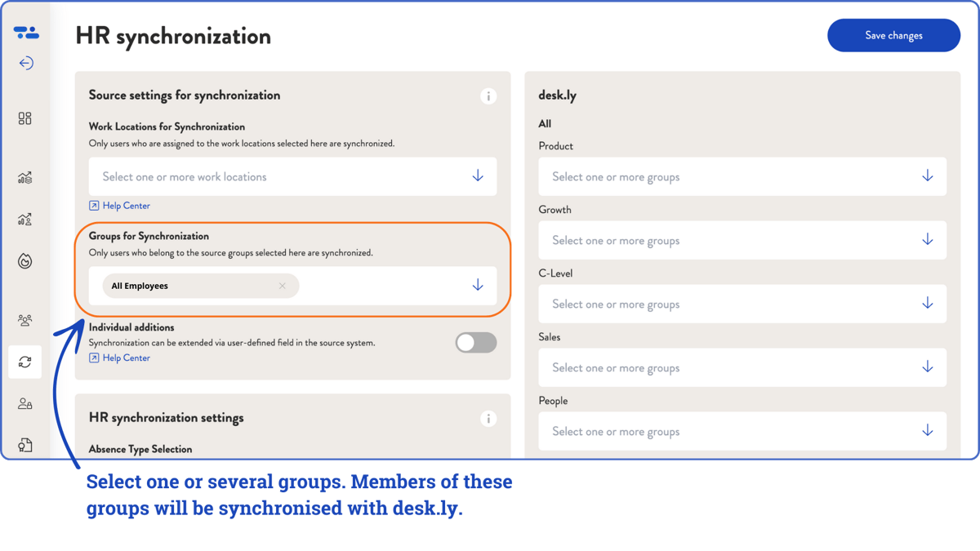The height and width of the screenshot is (551, 980).
Task: Open the Product groups dropdown
Action: click(x=927, y=176)
